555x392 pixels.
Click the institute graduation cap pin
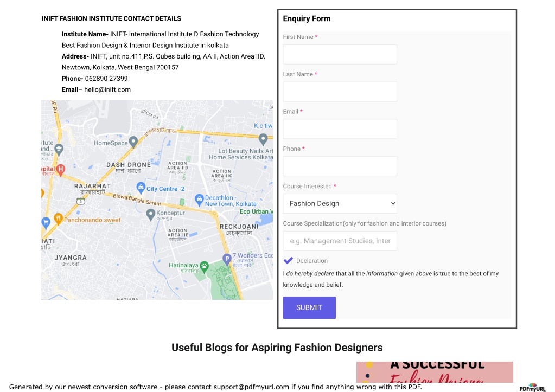59,149
